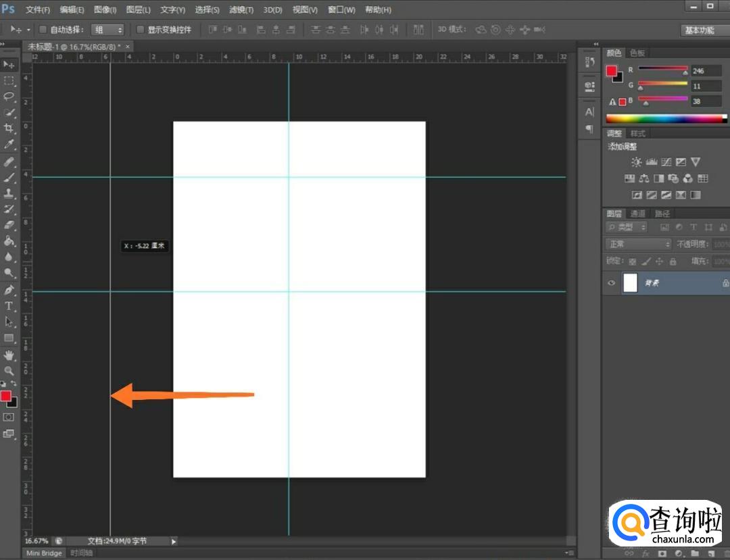730x560 pixels.
Task: Open the Mini Bridge panel
Action: 44,553
